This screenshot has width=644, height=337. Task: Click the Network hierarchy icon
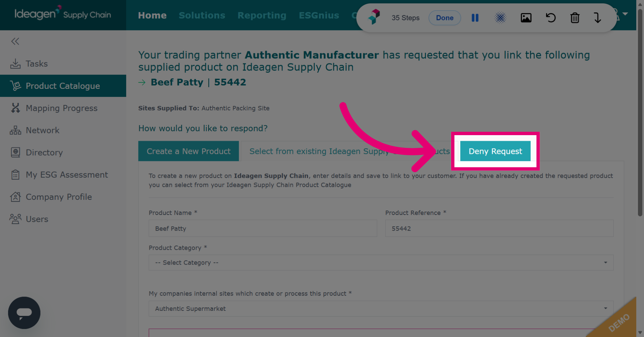click(x=15, y=130)
